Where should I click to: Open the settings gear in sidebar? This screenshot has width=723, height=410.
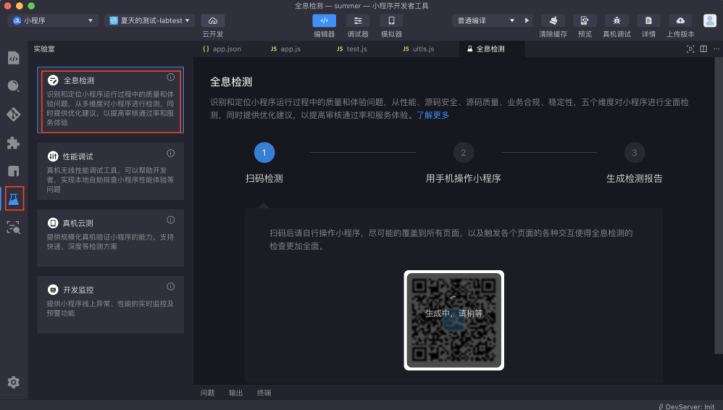pos(13,382)
